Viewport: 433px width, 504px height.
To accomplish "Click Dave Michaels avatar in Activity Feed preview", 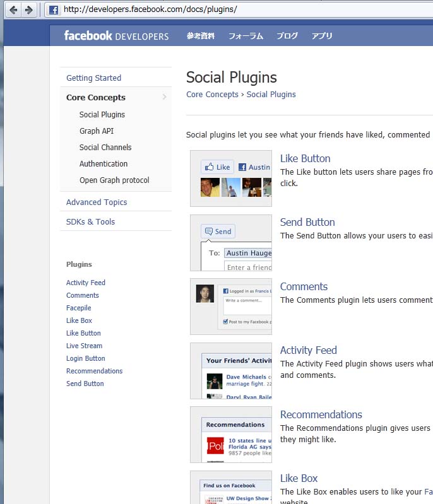I will pos(215,381).
